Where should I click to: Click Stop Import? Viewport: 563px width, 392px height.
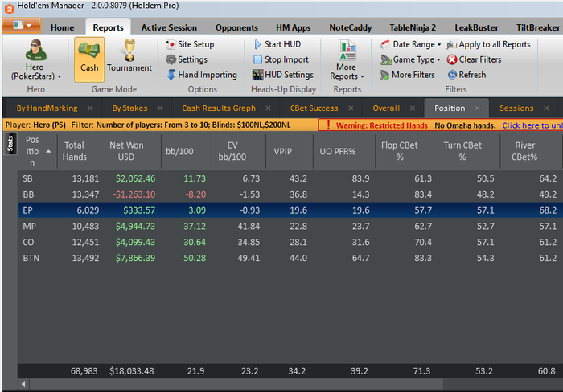click(x=281, y=59)
